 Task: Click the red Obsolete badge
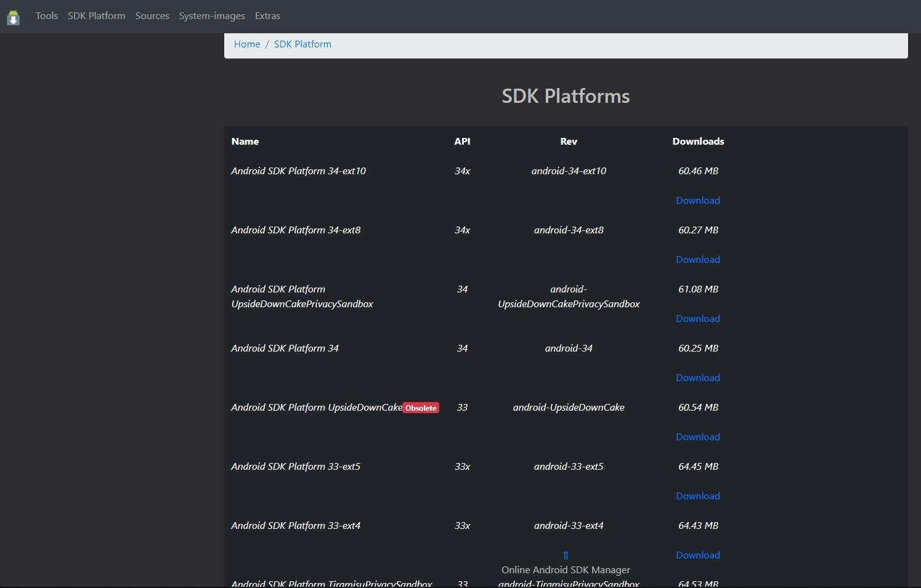point(421,408)
